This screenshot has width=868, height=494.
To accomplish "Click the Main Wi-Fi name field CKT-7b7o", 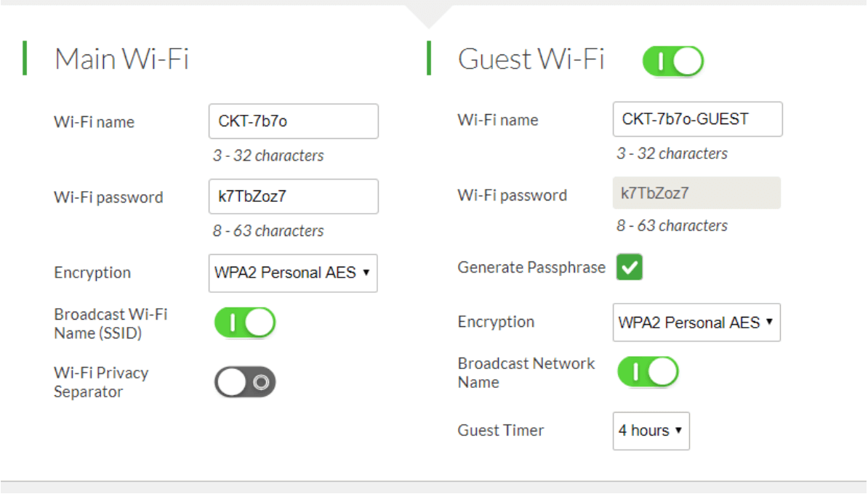I will tap(293, 121).
